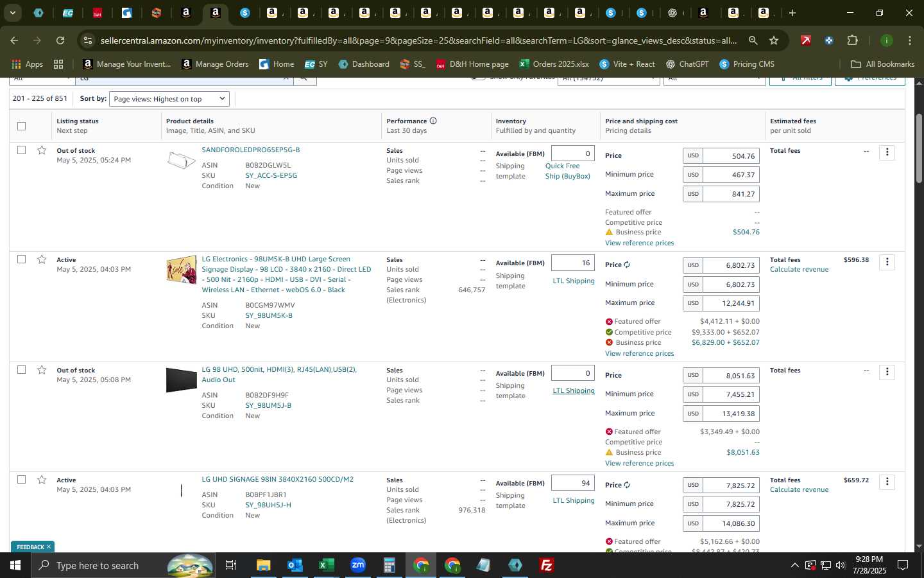Click the Windows Start button
924x578 pixels.
point(15,565)
